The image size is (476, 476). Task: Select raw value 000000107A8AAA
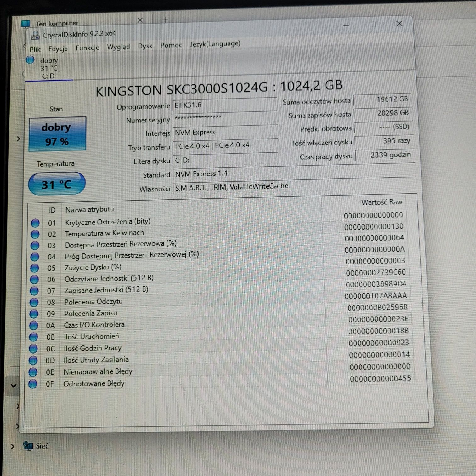pyautogui.click(x=376, y=296)
